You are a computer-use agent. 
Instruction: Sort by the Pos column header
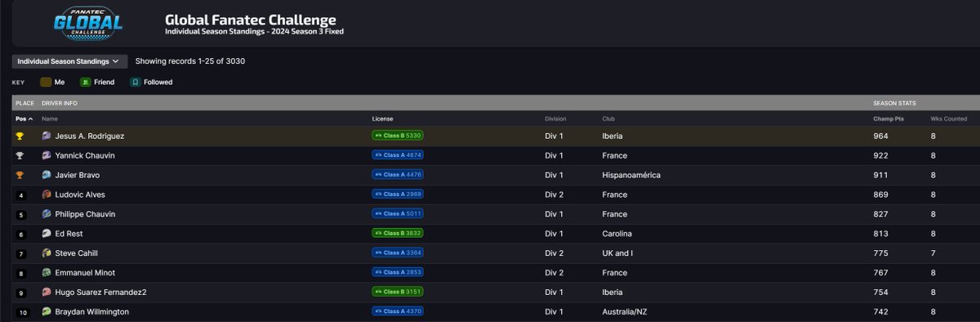24,119
